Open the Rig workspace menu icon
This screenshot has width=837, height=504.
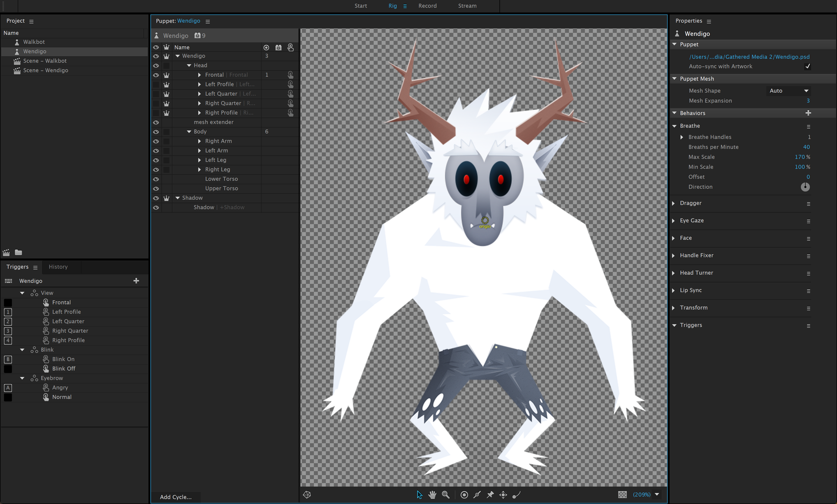click(x=405, y=6)
